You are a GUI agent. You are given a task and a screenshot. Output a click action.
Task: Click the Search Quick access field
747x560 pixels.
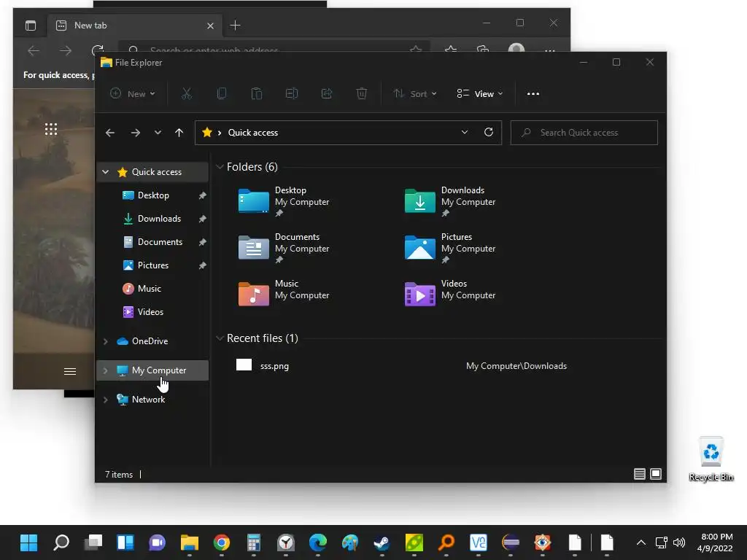pos(584,133)
